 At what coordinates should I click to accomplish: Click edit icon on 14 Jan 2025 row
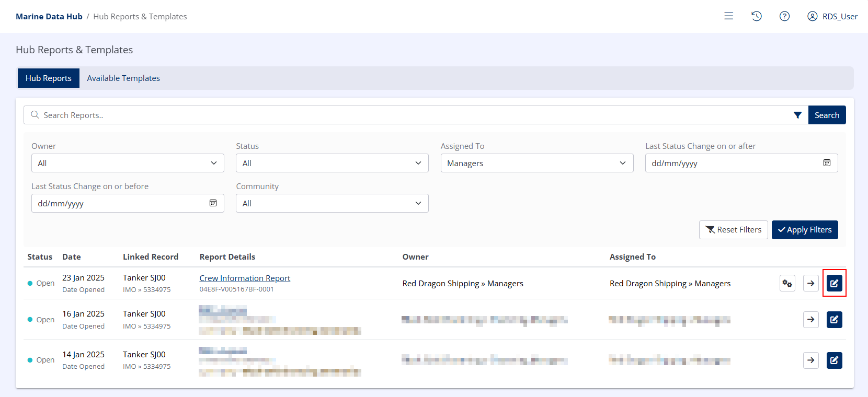point(834,360)
